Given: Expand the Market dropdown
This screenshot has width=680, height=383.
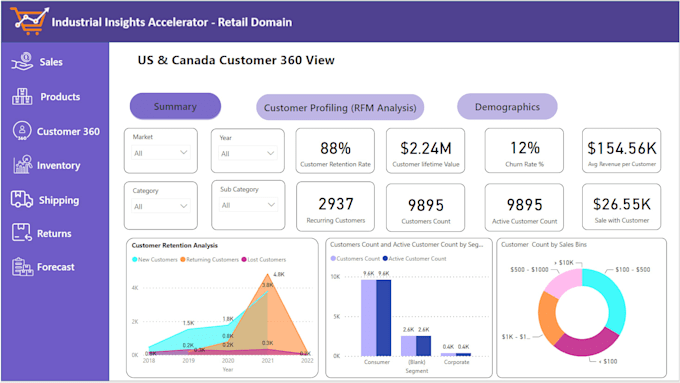Looking at the screenshot, I should pos(160,153).
